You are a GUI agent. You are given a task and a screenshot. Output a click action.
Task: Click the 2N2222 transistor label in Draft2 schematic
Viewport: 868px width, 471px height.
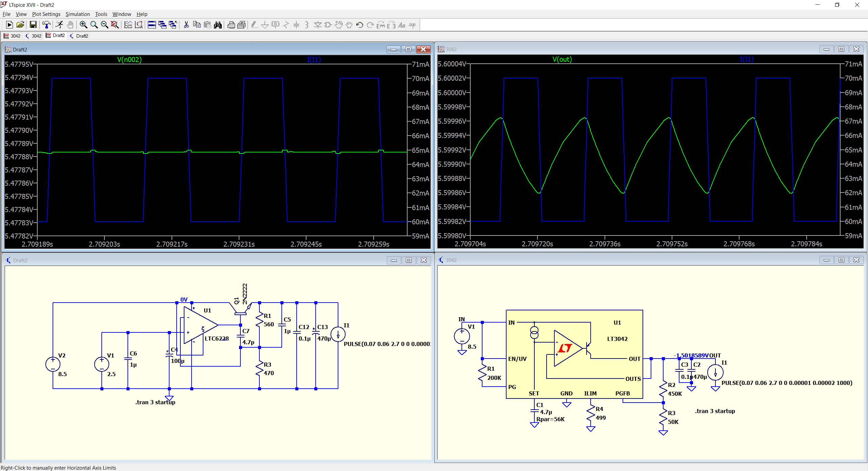coord(245,293)
